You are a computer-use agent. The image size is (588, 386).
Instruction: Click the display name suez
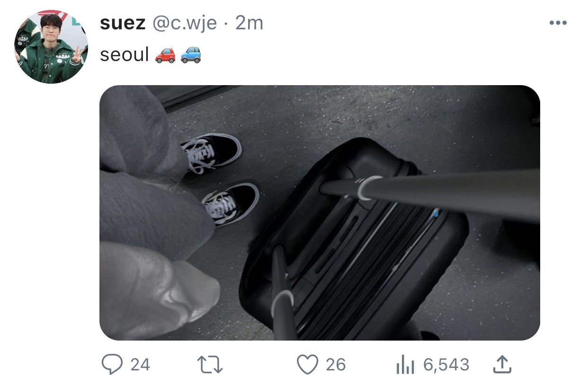tap(123, 23)
